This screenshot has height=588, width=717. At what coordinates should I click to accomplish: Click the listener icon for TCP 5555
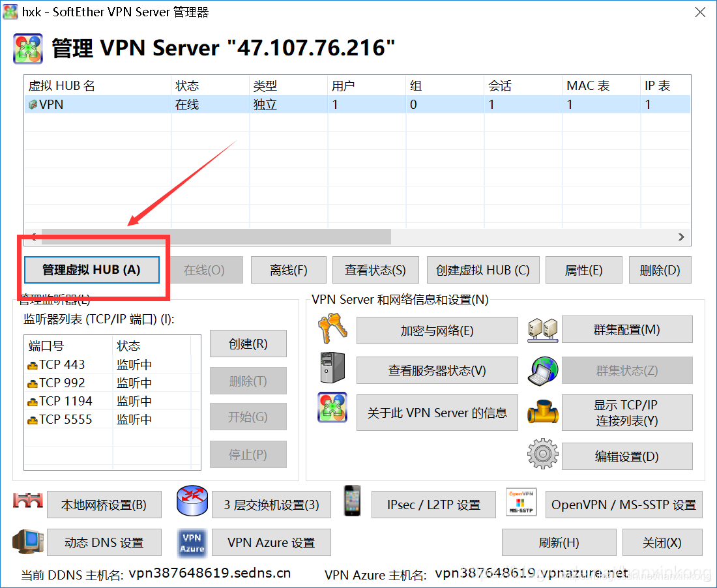(33, 420)
